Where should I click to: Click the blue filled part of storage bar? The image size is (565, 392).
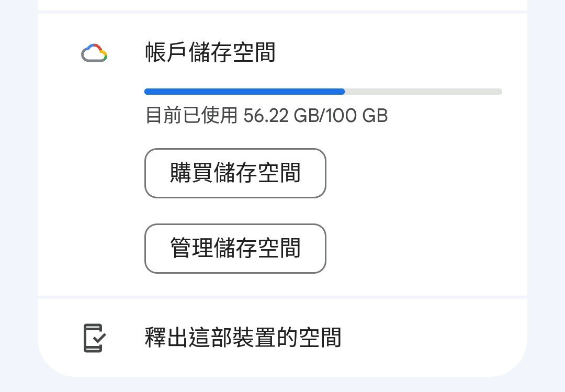(244, 92)
